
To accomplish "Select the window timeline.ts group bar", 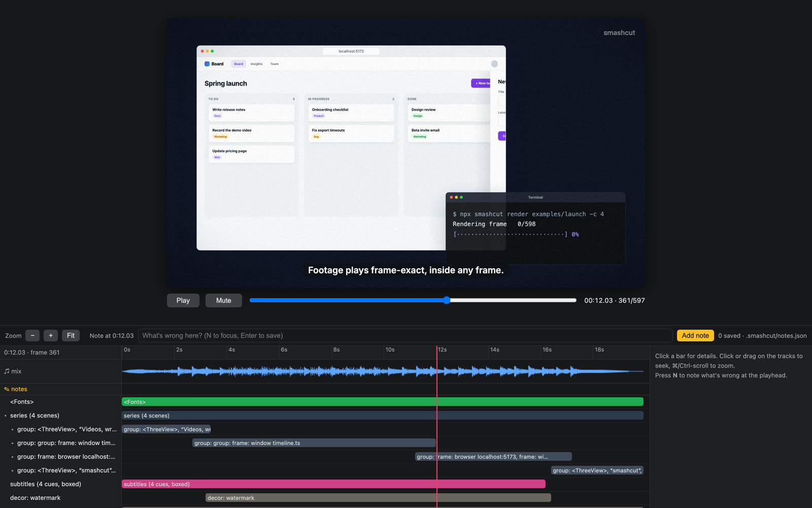I will pyautogui.click(x=314, y=443).
